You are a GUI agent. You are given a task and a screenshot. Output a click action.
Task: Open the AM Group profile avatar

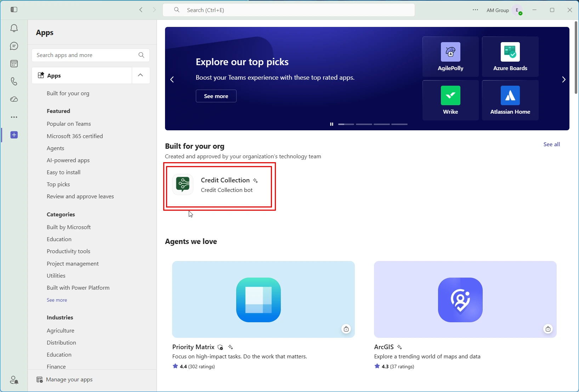[x=518, y=10]
